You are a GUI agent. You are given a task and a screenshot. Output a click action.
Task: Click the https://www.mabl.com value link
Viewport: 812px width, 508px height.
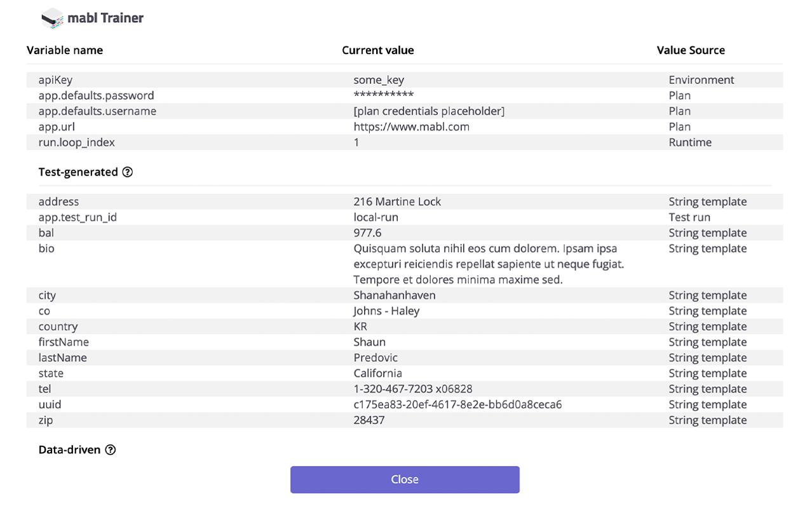coord(412,127)
